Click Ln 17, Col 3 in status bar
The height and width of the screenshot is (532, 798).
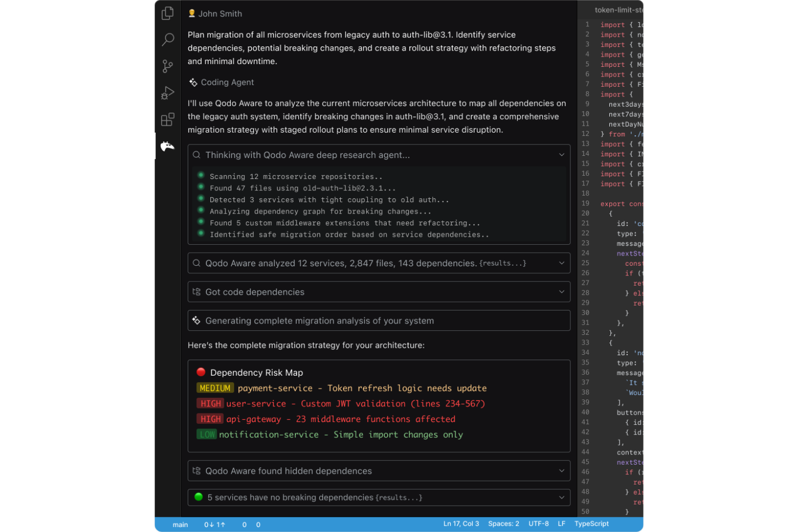(461, 524)
